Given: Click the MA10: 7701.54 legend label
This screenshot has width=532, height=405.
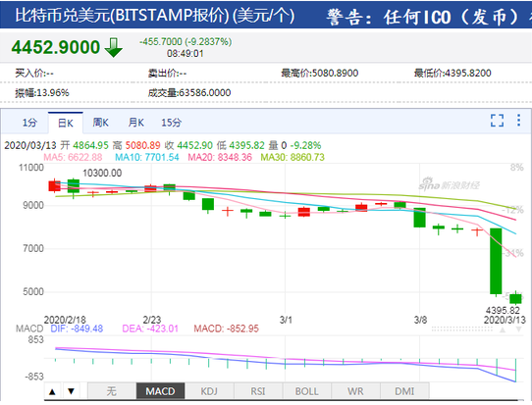Looking at the screenshot, I should click(147, 157).
